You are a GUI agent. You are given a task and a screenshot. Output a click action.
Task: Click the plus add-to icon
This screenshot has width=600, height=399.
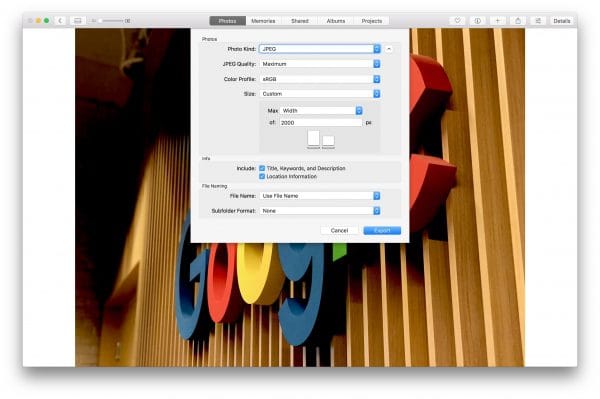(498, 21)
